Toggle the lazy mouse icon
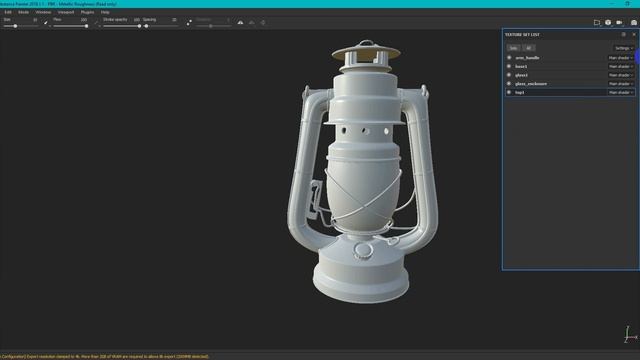The height and width of the screenshot is (360, 640). click(x=189, y=23)
